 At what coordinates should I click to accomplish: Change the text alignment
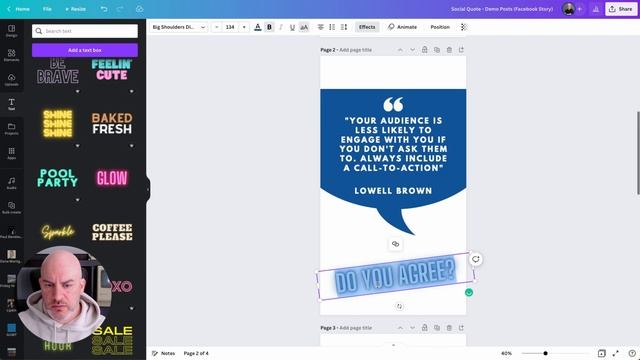click(321, 27)
